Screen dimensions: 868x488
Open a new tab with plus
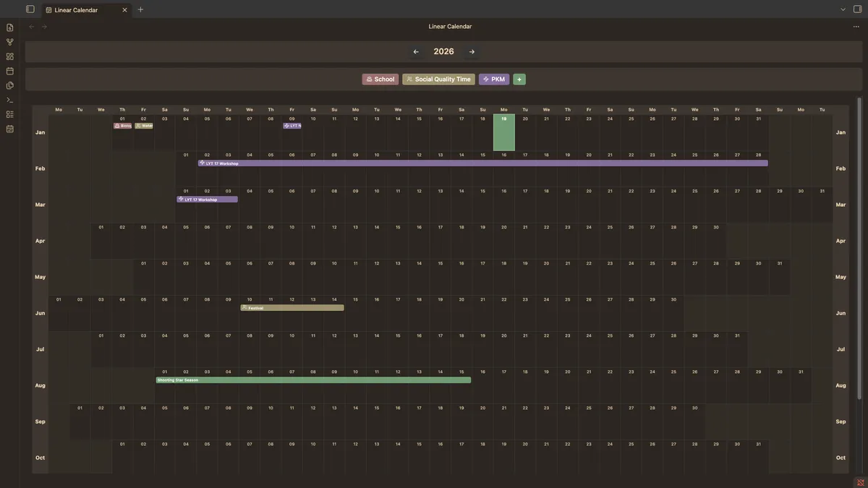[x=140, y=9]
